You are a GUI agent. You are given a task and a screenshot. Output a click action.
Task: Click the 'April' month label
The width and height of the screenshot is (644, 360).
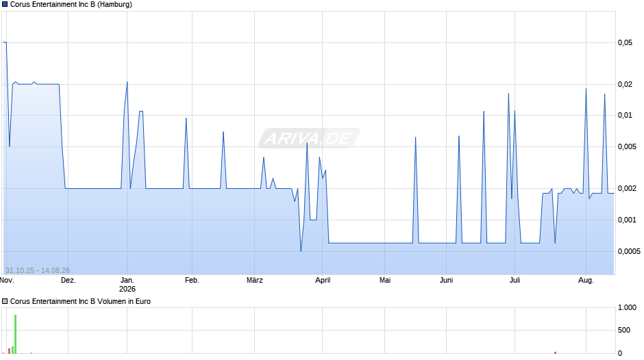point(323,281)
